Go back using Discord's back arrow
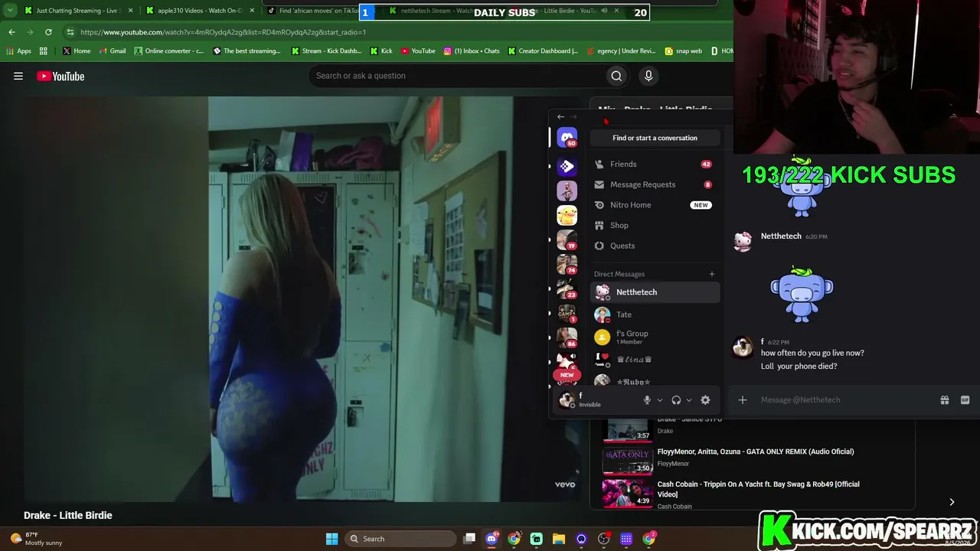Viewport: 980px width, 551px height. (560, 117)
